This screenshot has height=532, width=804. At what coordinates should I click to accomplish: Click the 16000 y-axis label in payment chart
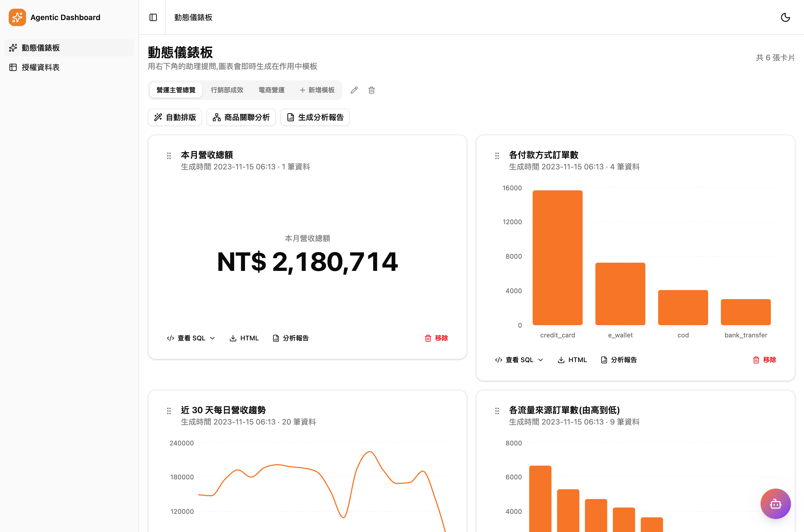point(512,188)
